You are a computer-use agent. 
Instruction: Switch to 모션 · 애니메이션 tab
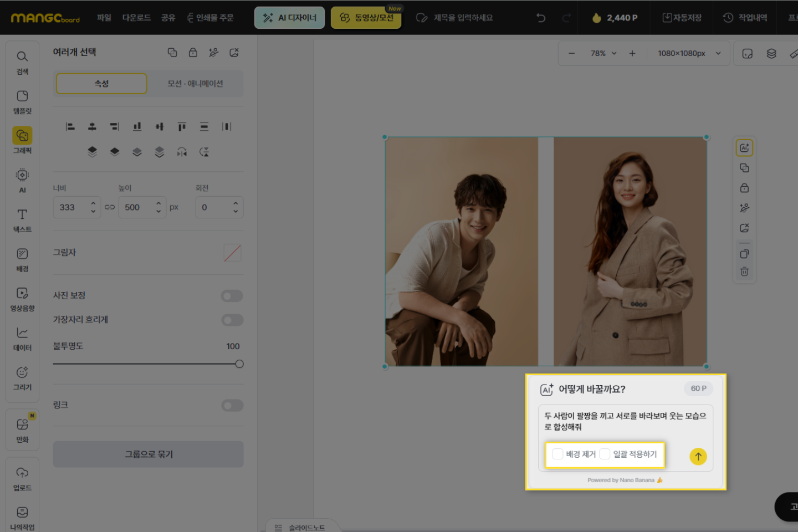point(195,84)
